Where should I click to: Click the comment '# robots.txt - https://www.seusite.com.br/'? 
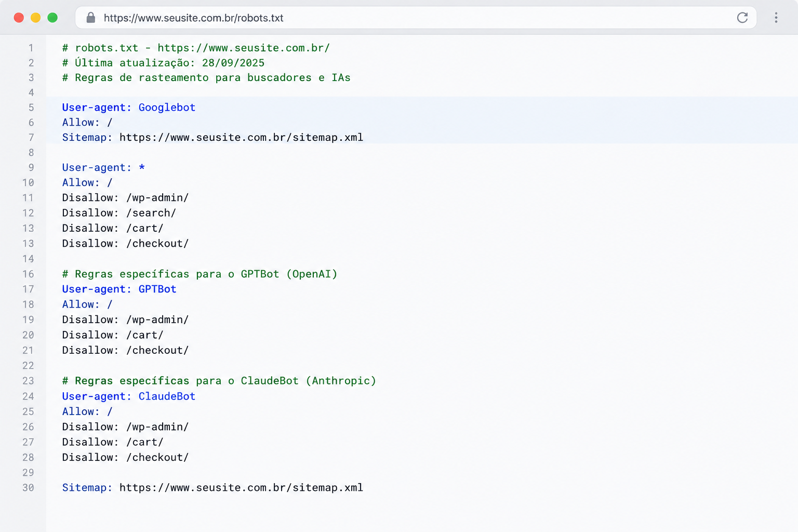[x=196, y=48]
